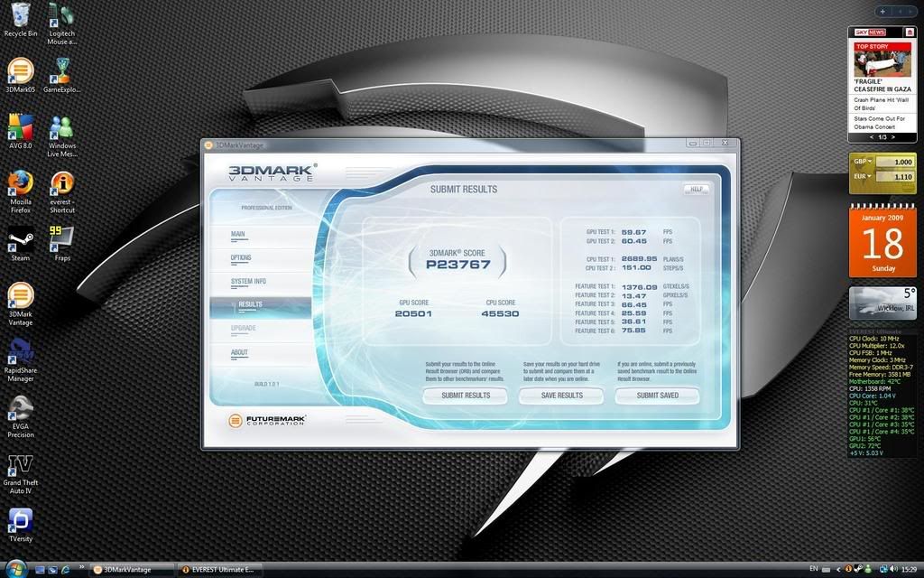Open the Logitech Mouse desktop shortcut
Screen dimensions: 924x578
[x=61, y=23]
